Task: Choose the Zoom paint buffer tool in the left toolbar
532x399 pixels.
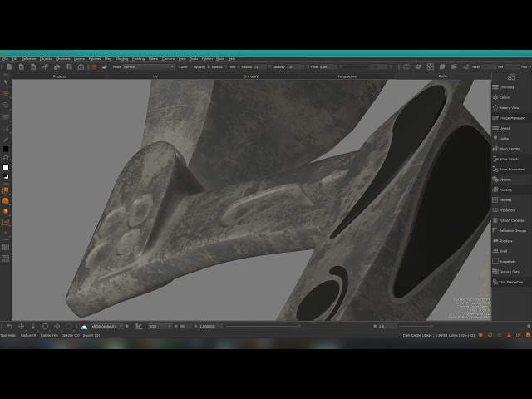Action: point(6,105)
